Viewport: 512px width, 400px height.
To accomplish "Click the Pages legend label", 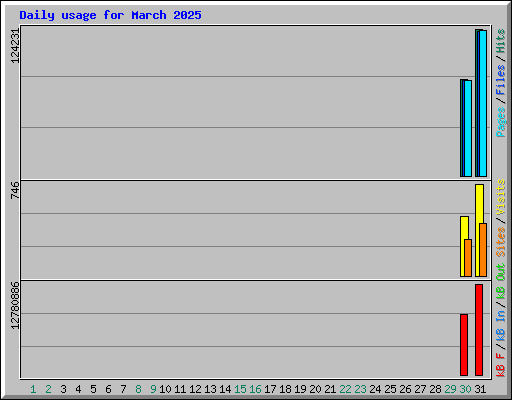I will [501, 122].
